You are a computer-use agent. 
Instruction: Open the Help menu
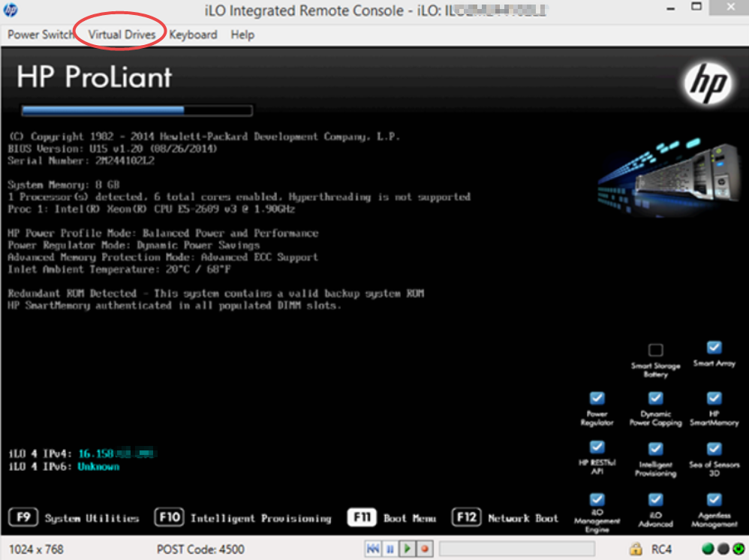(242, 35)
